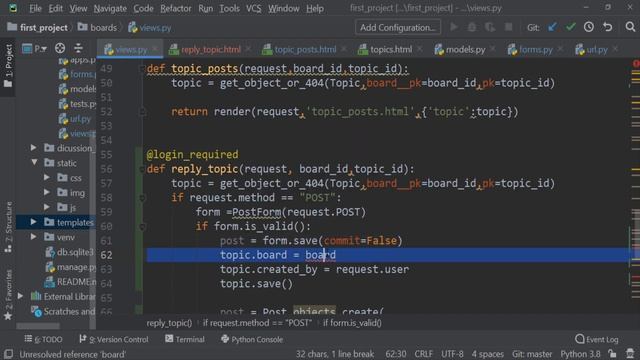Open the Terminal tool window
Screen dimensions: 640x360
185,339
